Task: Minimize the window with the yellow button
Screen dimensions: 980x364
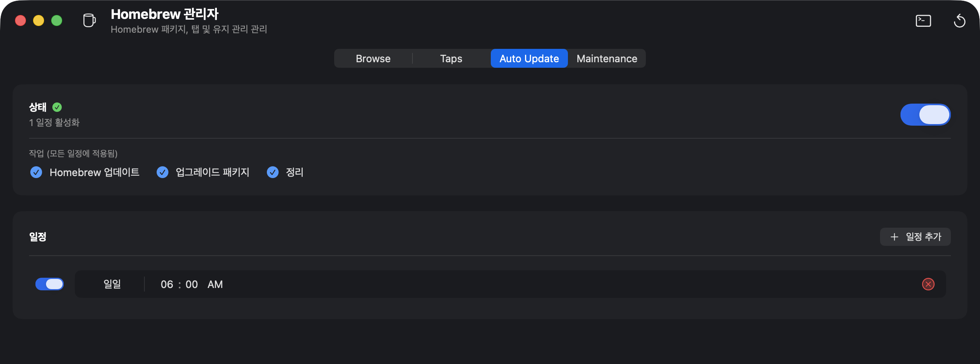Action: pos(39,20)
